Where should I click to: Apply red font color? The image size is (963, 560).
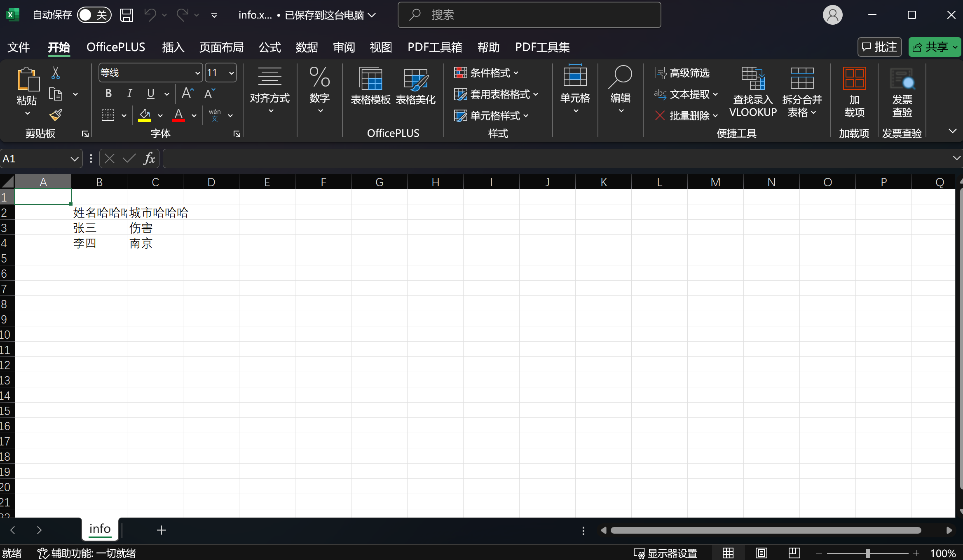(x=178, y=115)
